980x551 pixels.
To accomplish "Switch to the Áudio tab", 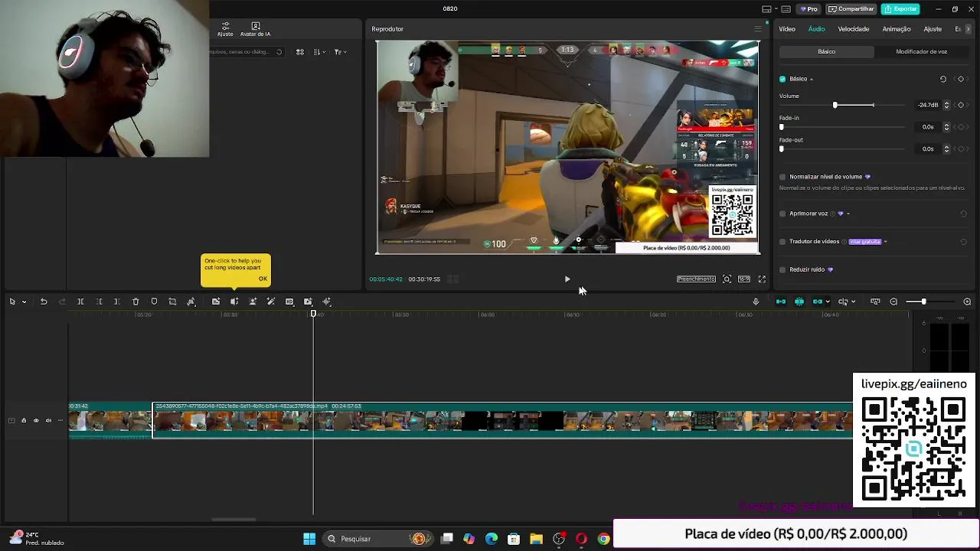I will 817,29.
